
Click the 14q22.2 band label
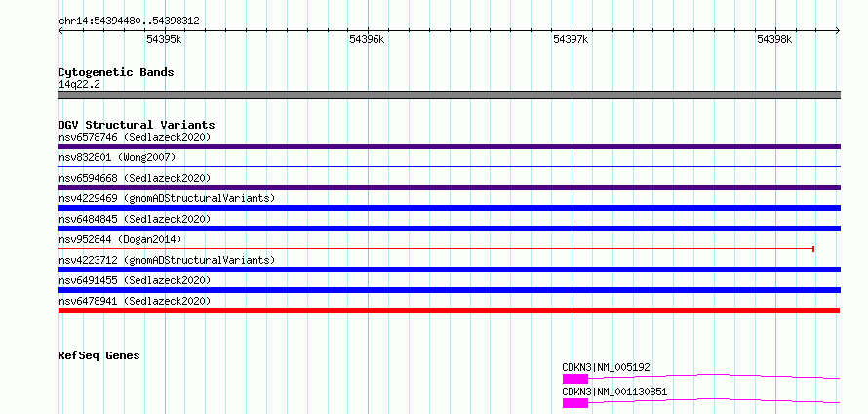79,85
